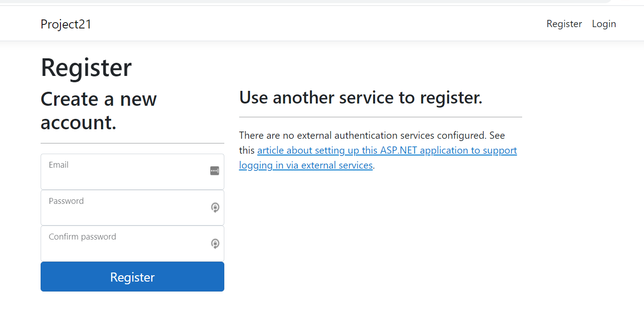Image resolution: width=644 pixels, height=334 pixels.
Task: Click the password autofill icon in Email field
Action: coord(214,171)
